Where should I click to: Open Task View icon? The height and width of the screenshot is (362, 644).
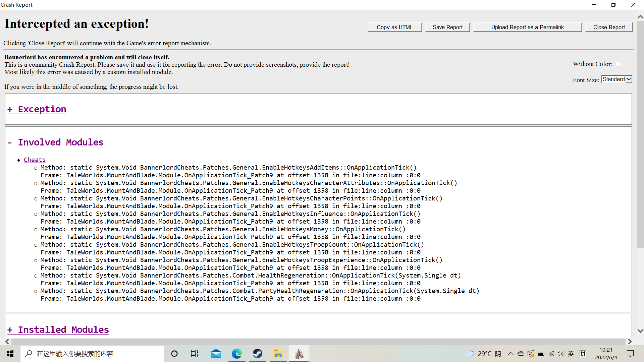195,354
